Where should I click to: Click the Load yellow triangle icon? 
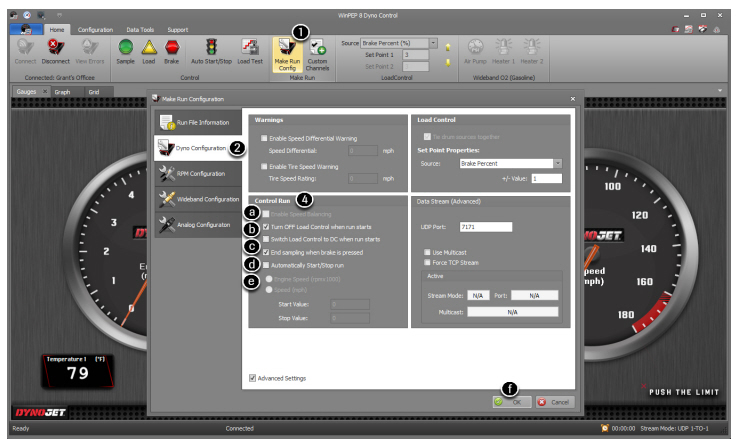(149, 48)
